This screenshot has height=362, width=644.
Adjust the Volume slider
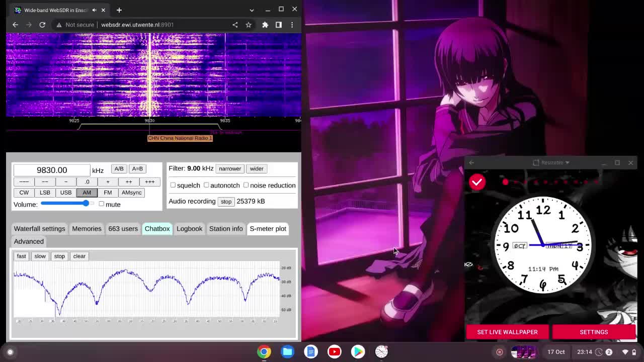(x=67, y=204)
